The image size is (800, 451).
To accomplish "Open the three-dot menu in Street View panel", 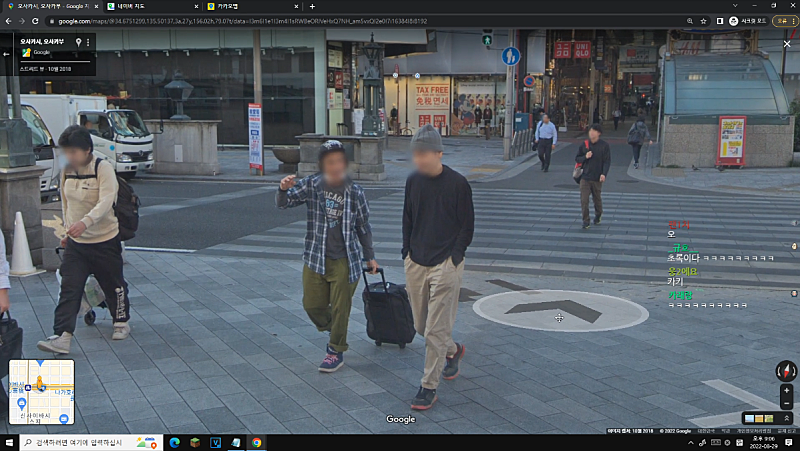I will 88,42.
